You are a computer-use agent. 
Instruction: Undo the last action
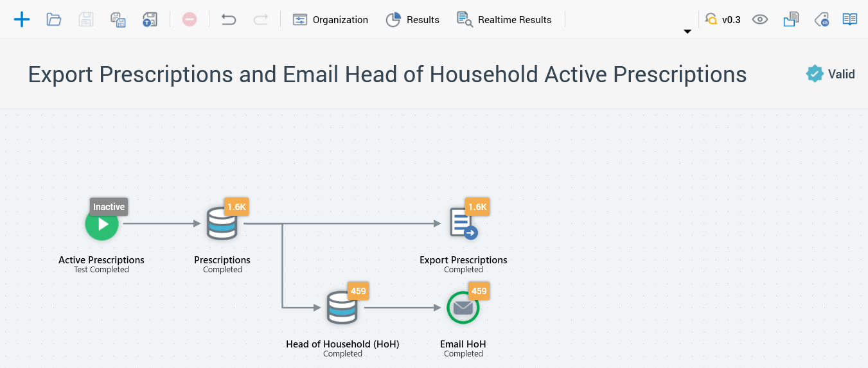[229, 19]
